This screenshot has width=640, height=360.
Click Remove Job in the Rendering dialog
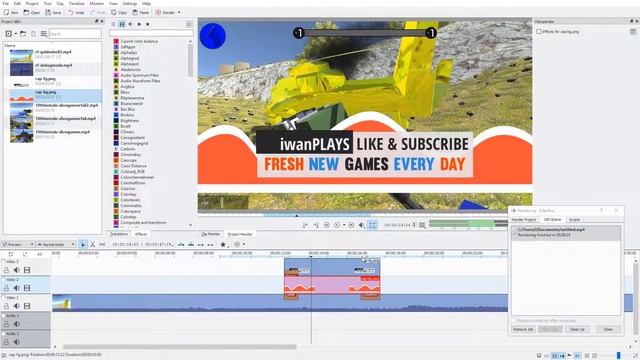point(523,329)
